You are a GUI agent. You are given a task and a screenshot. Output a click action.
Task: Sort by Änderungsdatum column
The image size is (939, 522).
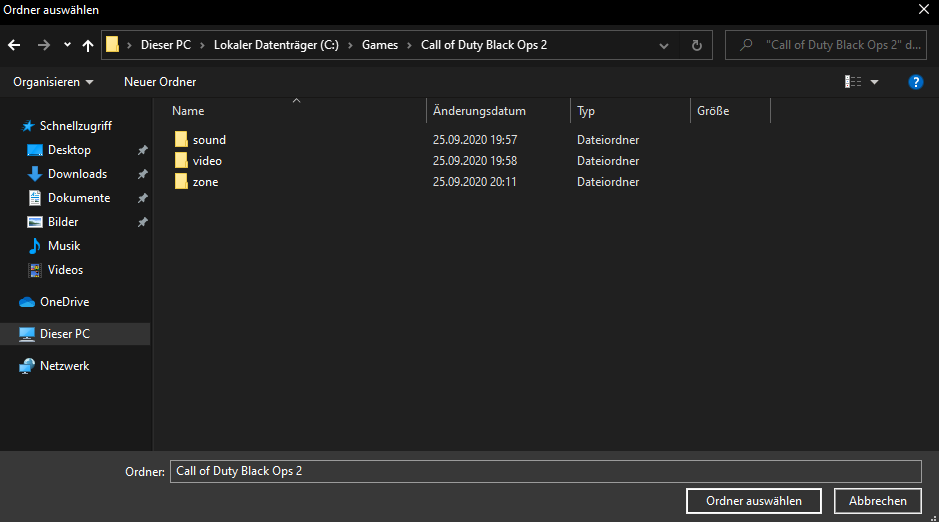tap(479, 111)
